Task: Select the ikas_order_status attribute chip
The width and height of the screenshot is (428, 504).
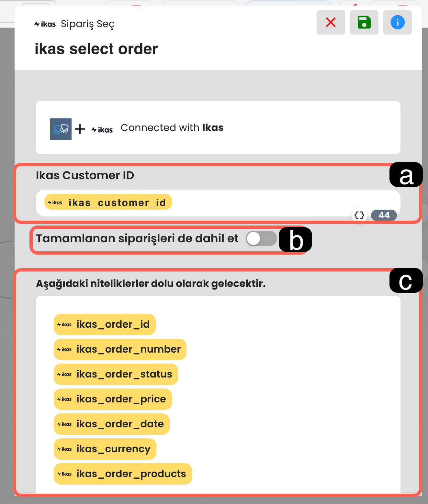Action: click(x=116, y=374)
